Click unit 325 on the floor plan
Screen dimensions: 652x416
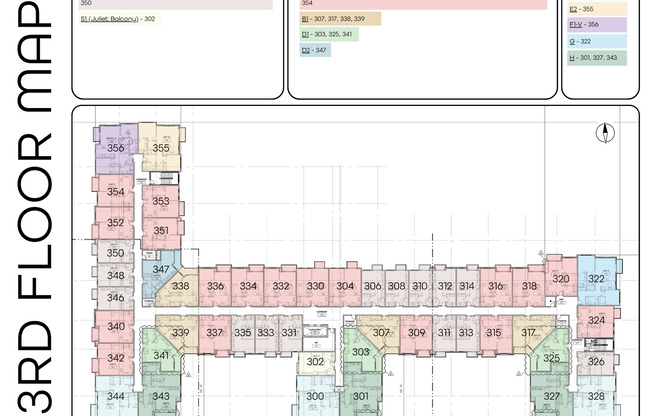(x=551, y=358)
